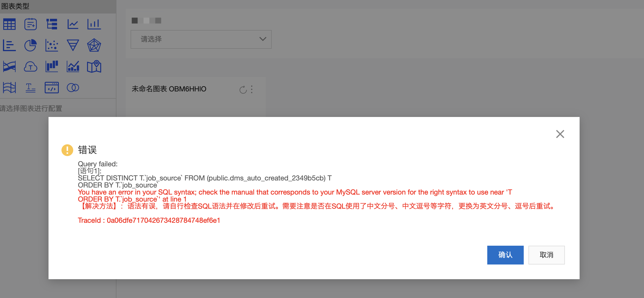This screenshot has height=298, width=644.
Task: Click the 确认 button
Action: [x=505, y=255]
